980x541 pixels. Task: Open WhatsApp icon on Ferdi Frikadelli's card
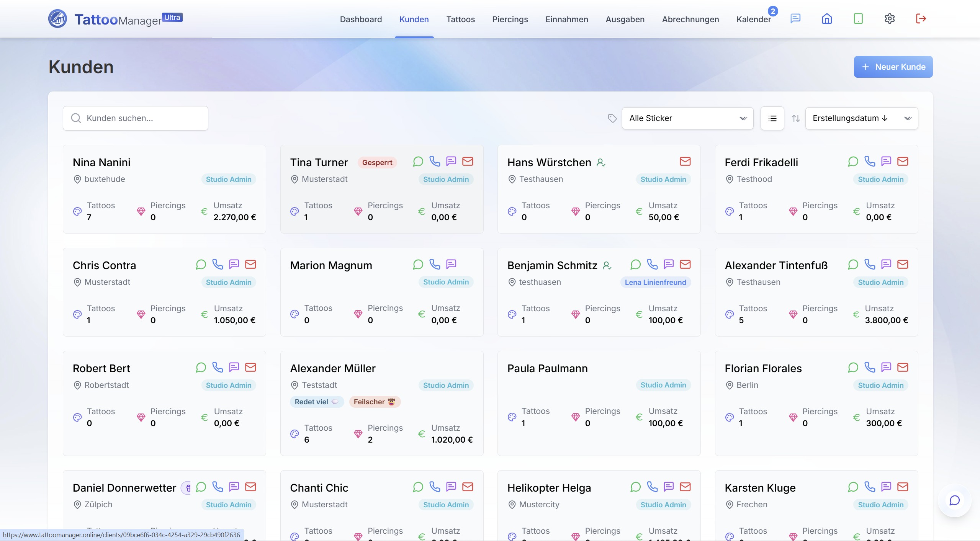coord(853,161)
